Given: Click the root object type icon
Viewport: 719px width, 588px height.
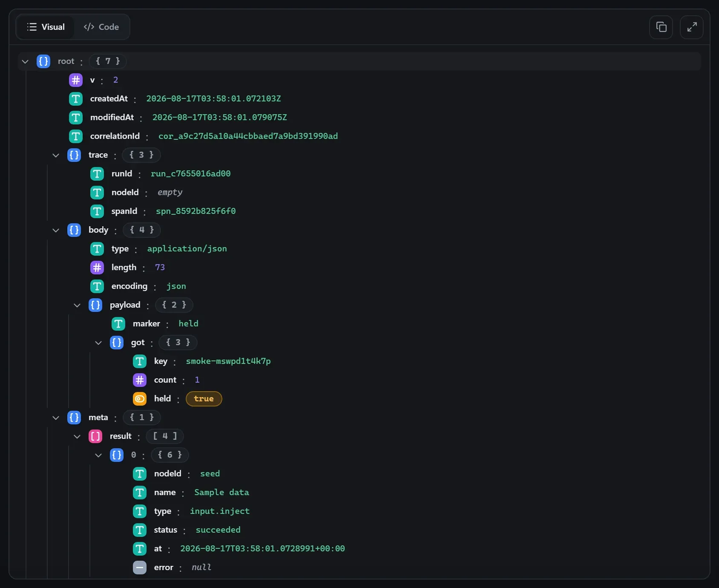Looking at the screenshot, I should coord(43,61).
